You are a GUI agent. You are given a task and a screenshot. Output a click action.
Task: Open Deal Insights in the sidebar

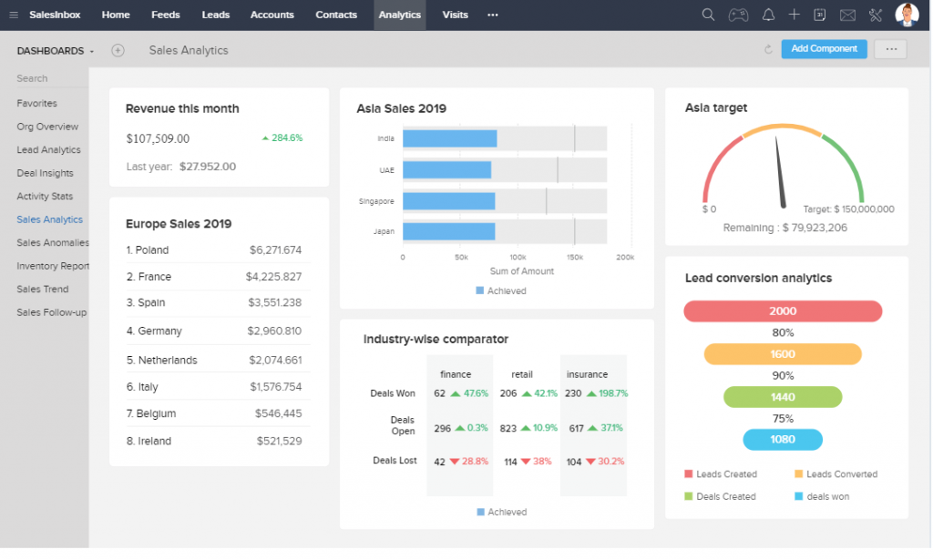point(45,173)
